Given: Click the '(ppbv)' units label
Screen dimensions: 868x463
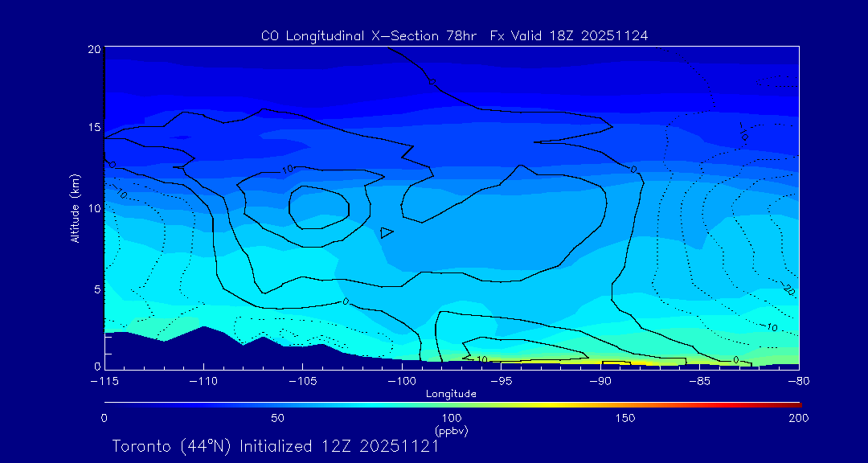Looking at the screenshot, I should [x=451, y=431].
